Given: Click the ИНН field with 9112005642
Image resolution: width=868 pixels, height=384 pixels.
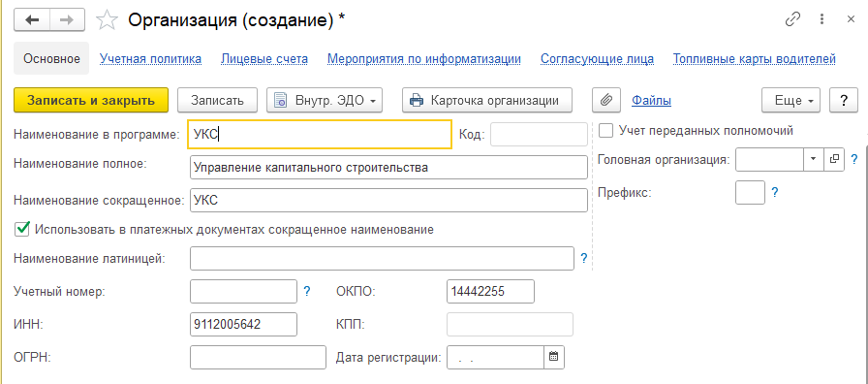Looking at the screenshot, I should [x=243, y=324].
